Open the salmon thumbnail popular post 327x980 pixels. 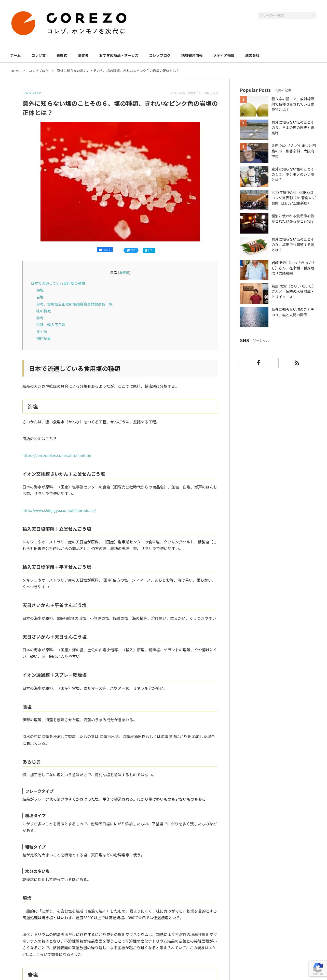coord(254,247)
